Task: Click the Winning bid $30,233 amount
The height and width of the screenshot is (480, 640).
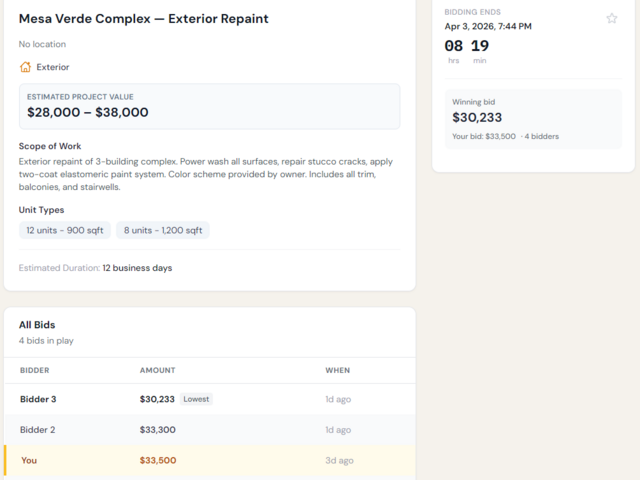Action: (477, 118)
